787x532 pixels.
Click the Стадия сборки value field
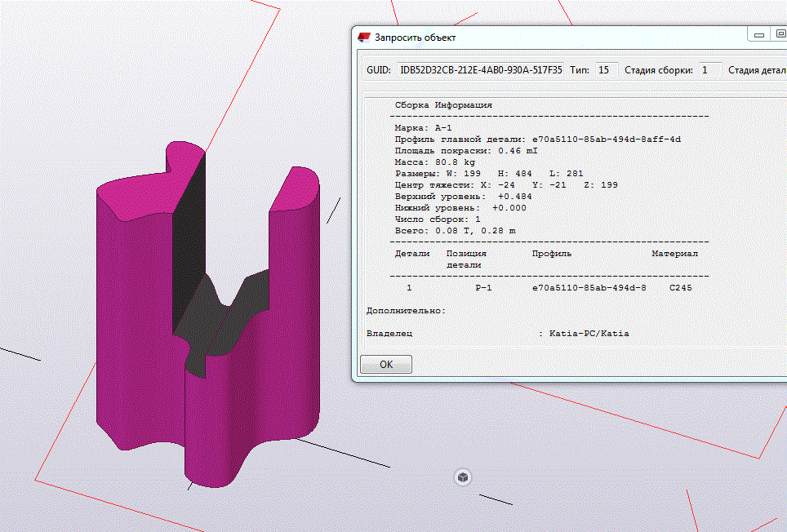(x=709, y=70)
